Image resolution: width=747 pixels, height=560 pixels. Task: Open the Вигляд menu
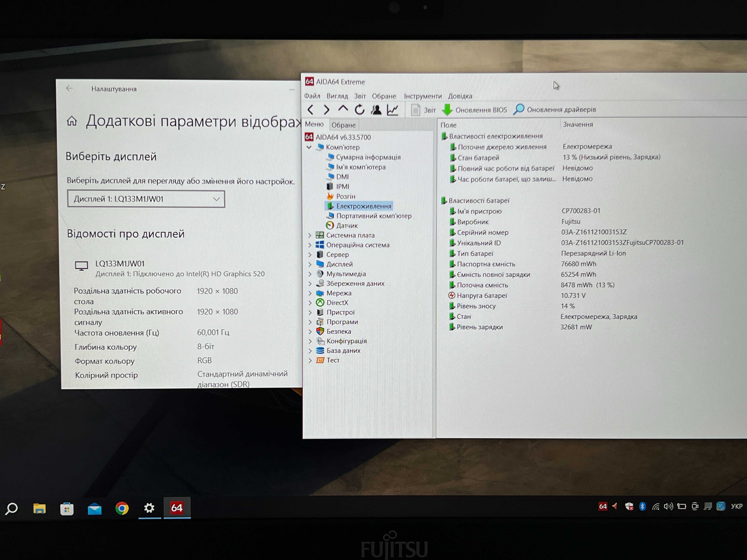pos(337,96)
